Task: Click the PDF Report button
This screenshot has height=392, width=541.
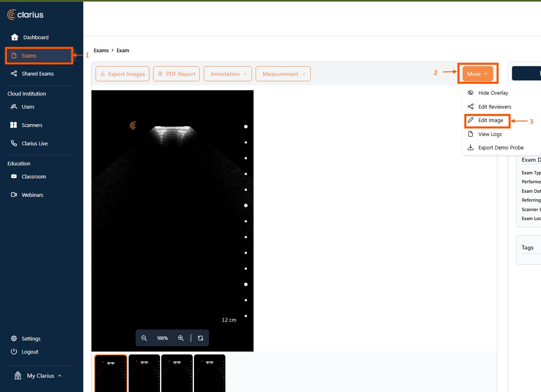Action: pos(176,74)
